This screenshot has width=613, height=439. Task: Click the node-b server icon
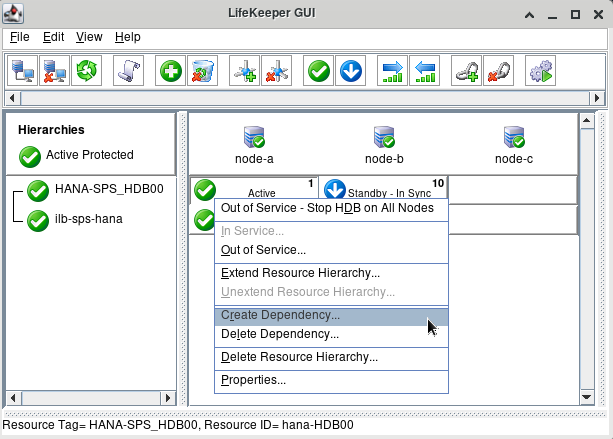coord(384,137)
